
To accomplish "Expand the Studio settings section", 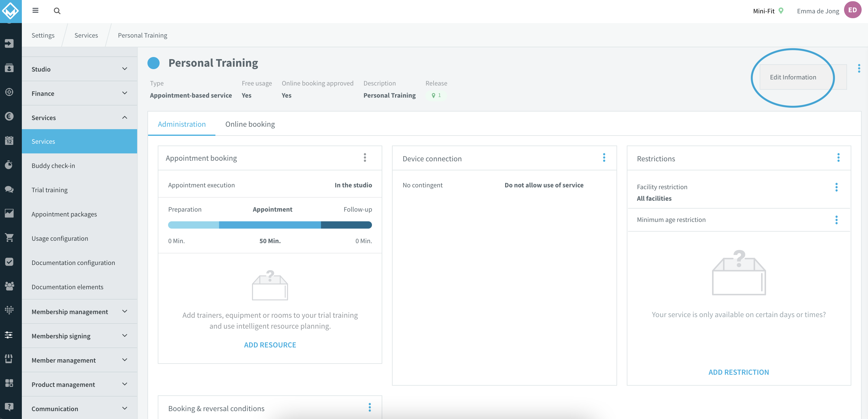I will [x=79, y=69].
